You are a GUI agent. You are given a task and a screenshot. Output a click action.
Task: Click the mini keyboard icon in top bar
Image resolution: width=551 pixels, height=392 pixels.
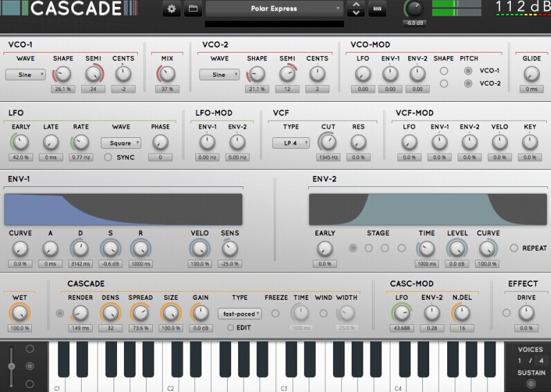(377, 9)
